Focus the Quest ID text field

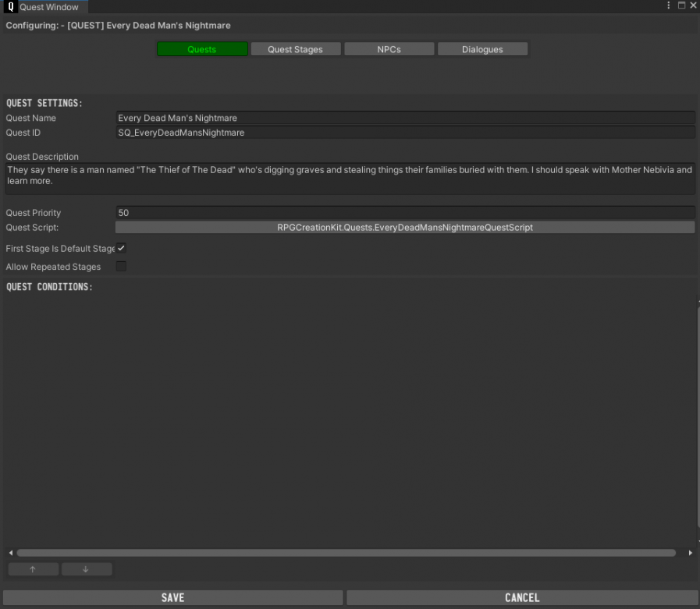[x=404, y=133]
